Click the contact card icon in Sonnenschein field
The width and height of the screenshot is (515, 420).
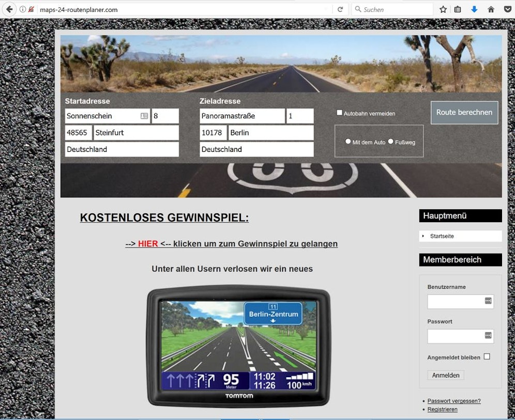[144, 116]
